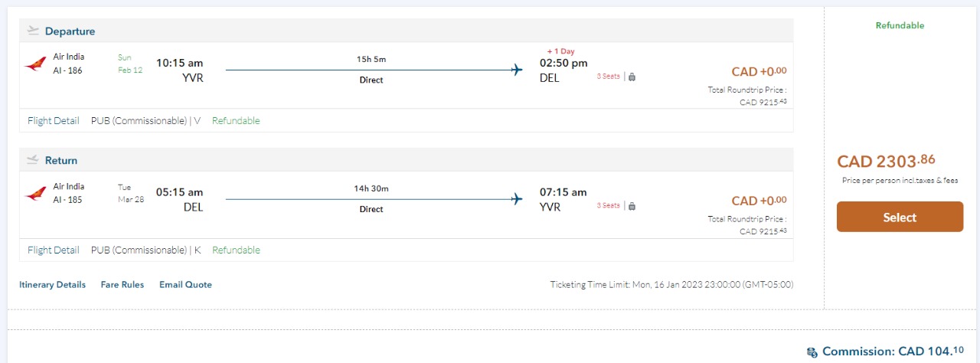Open Flight Detail for the return flight

pos(53,250)
